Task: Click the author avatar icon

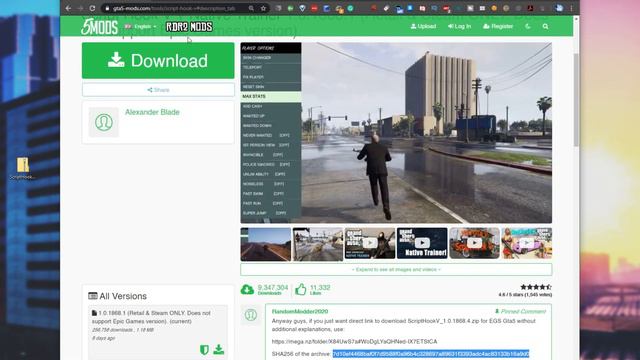Action: (x=104, y=122)
